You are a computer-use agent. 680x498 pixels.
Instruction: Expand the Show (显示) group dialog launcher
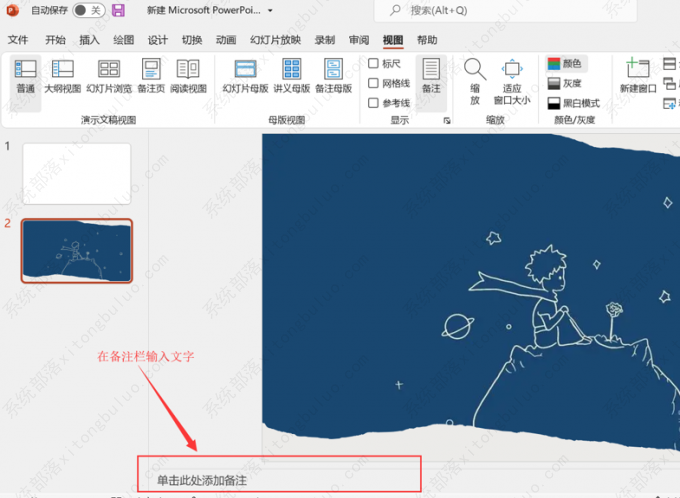coord(447,120)
